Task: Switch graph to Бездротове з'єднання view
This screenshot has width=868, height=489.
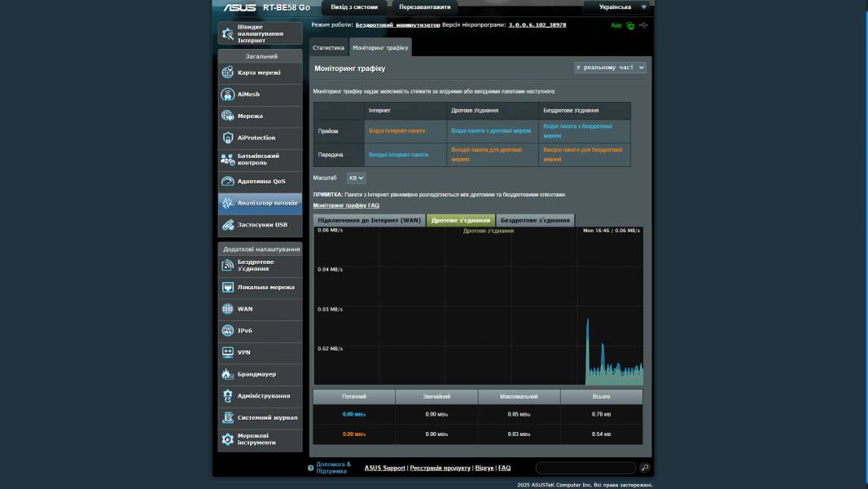Action: pos(535,218)
